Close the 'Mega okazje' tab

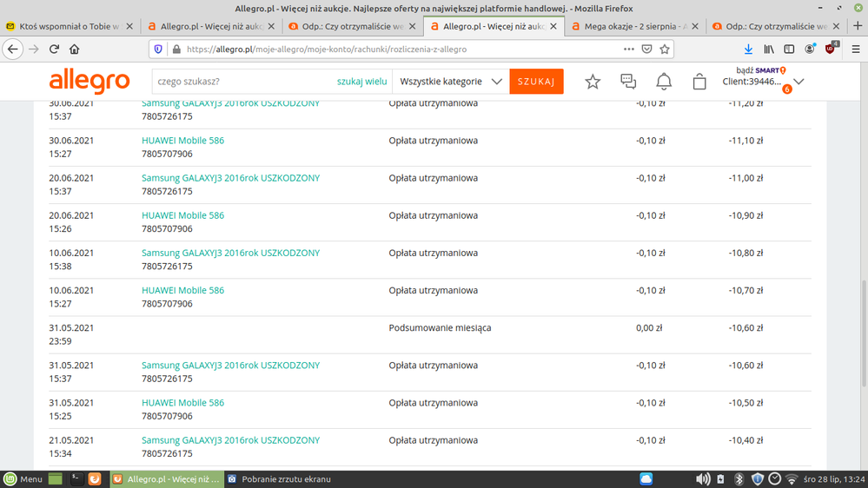pos(695,26)
